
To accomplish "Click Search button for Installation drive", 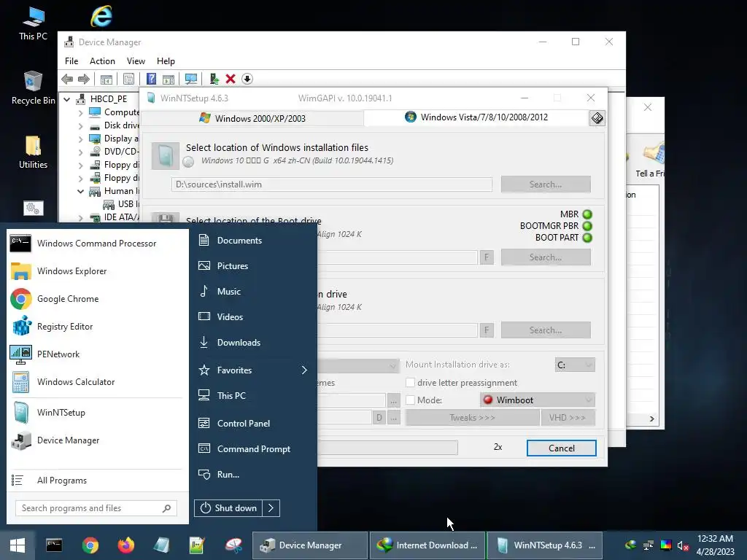I will 546,330.
